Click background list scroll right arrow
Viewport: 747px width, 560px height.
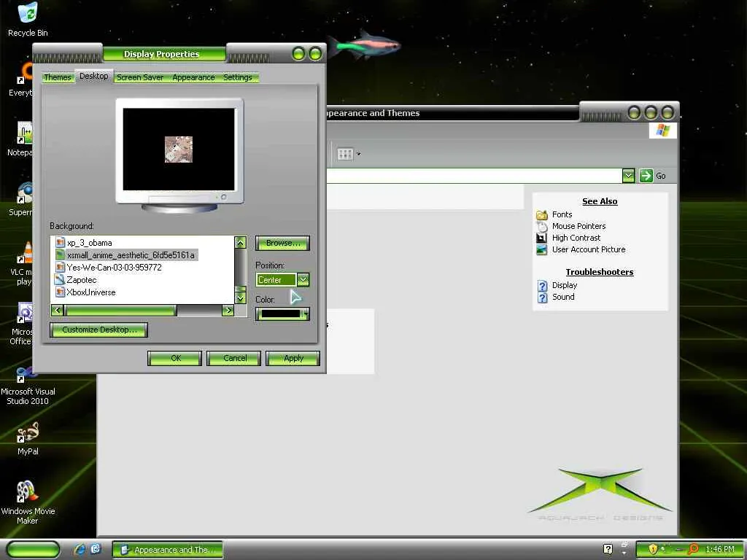pos(228,311)
